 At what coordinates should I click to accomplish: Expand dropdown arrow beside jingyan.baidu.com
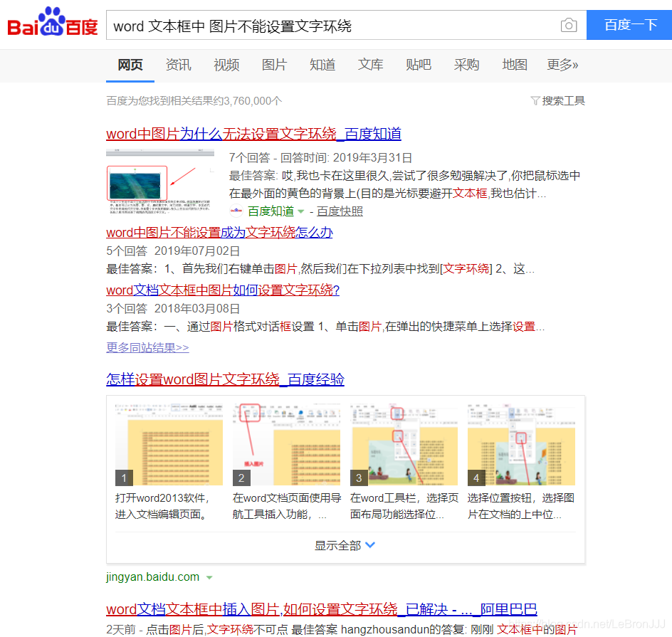pyautogui.click(x=209, y=577)
